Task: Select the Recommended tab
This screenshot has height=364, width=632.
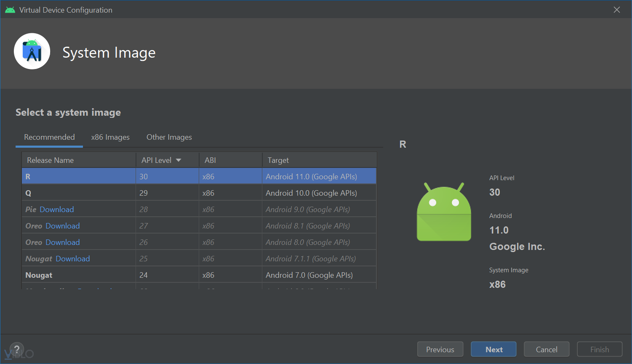Action: 49,137
